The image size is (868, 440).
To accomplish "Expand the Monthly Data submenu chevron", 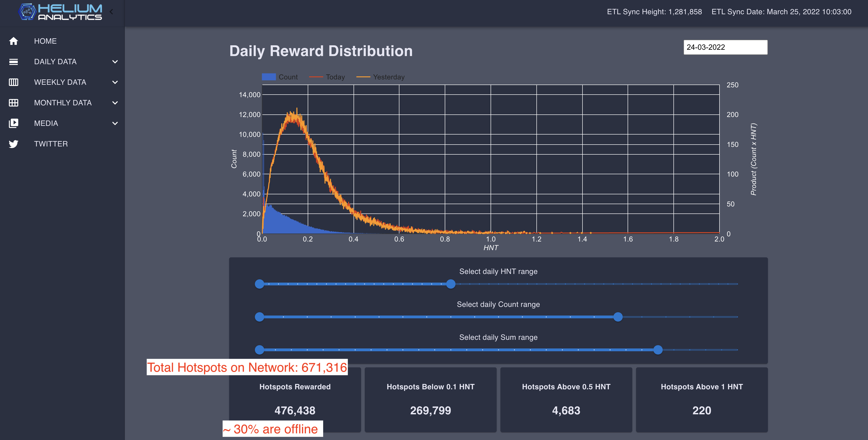I will point(115,103).
